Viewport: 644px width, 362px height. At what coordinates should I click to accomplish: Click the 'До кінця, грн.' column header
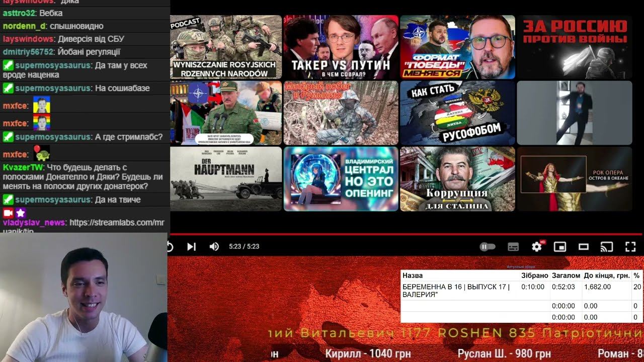point(606,276)
